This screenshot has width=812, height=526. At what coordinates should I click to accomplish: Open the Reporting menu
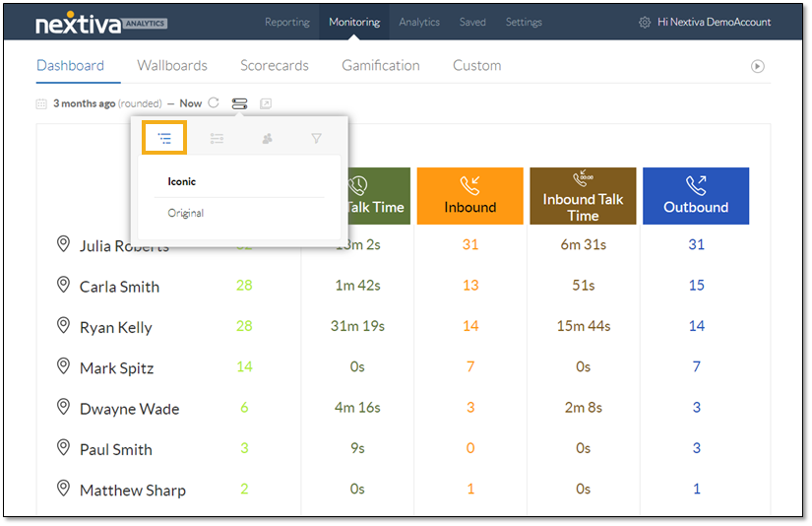tap(287, 23)
